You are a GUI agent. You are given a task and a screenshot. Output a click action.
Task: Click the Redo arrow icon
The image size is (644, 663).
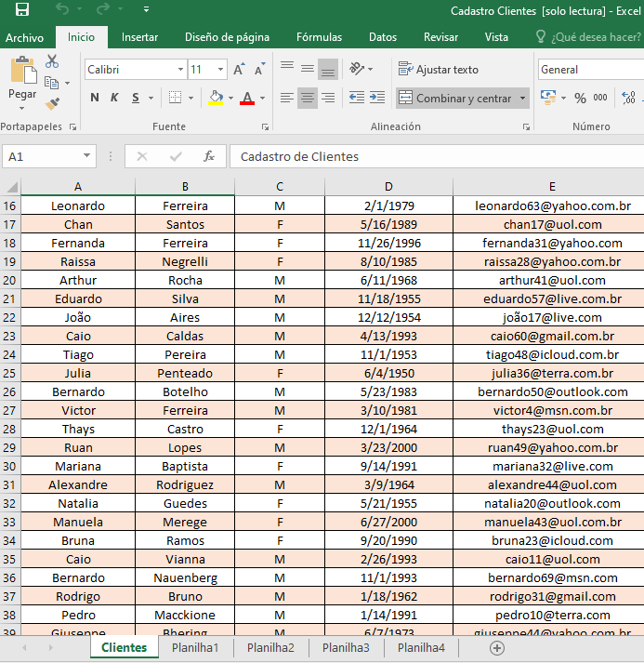tap(102, 9)
